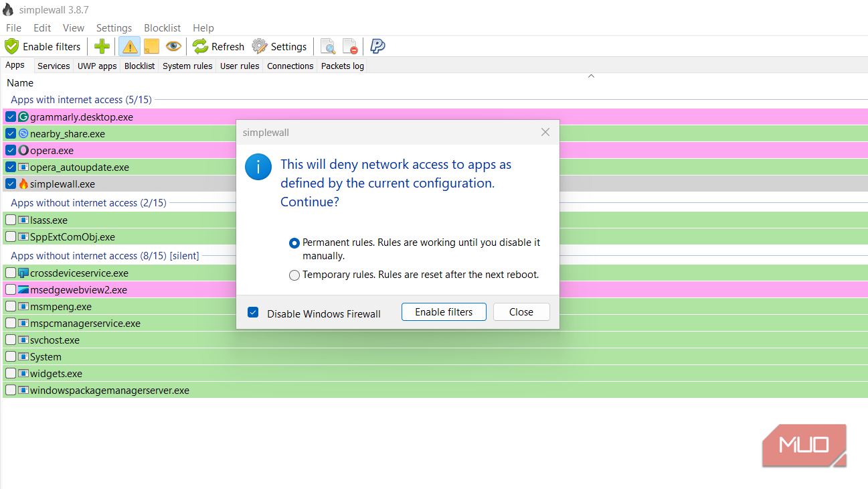Click the Enable filters shield toolbar icon
This screenshot has height=489, width=868.
tap(11, 46)
